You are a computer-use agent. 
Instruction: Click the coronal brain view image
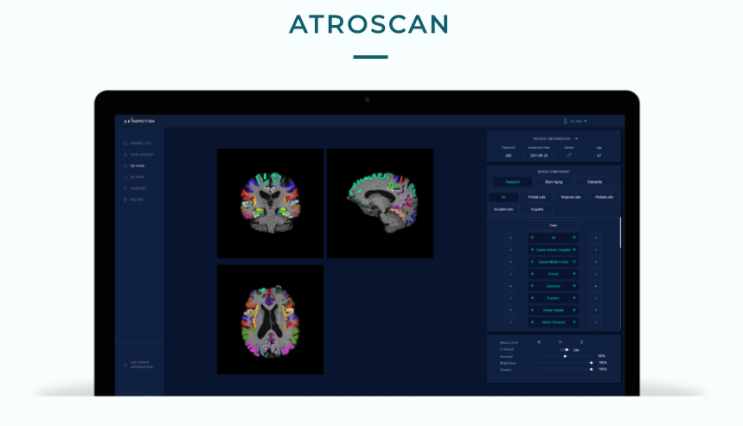(270, 203)
